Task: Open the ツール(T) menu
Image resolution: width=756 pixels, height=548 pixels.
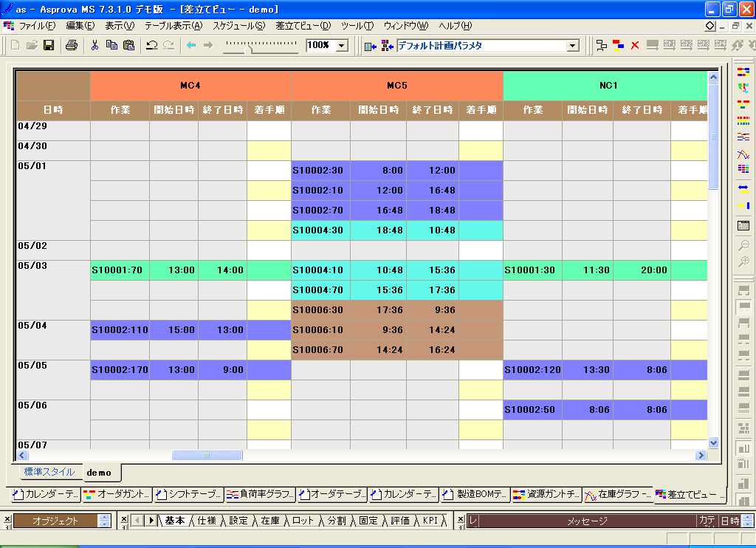Action: (357, 26)
